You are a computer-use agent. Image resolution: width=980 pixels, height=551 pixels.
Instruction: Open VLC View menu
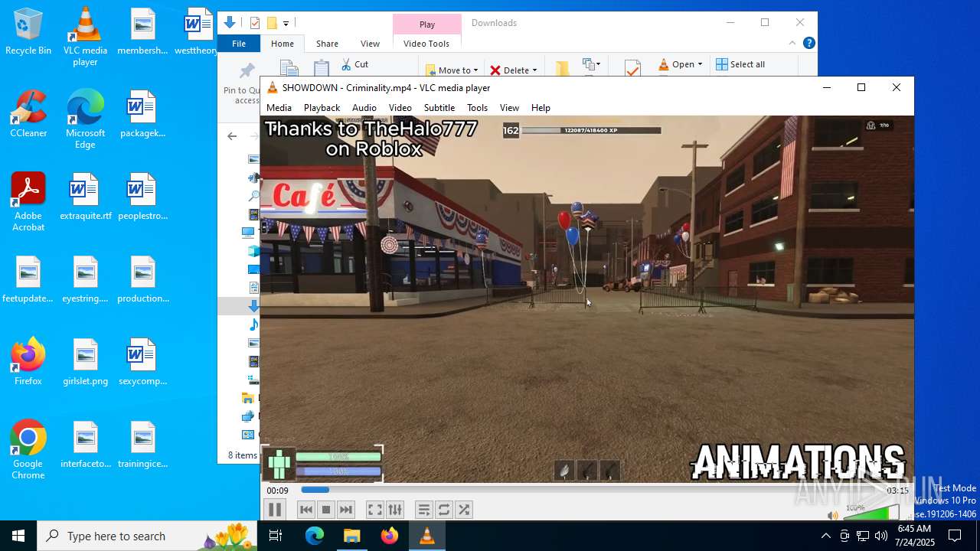[x=509, y=108]
